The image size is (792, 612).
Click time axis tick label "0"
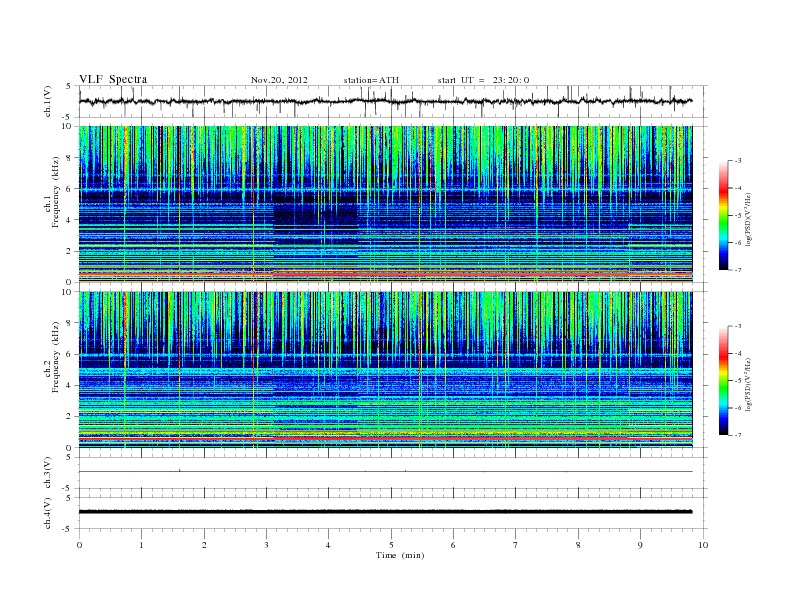(79, 545)
